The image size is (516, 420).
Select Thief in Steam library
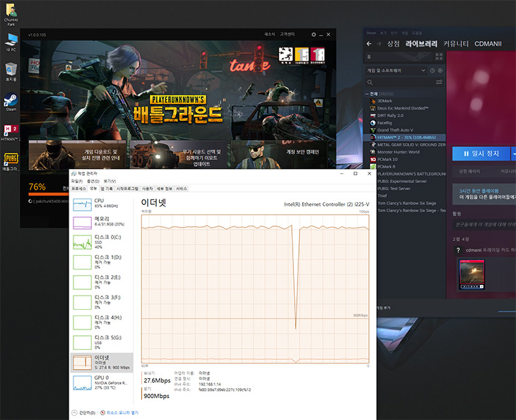pyautogui.click(x=405, y=196)
